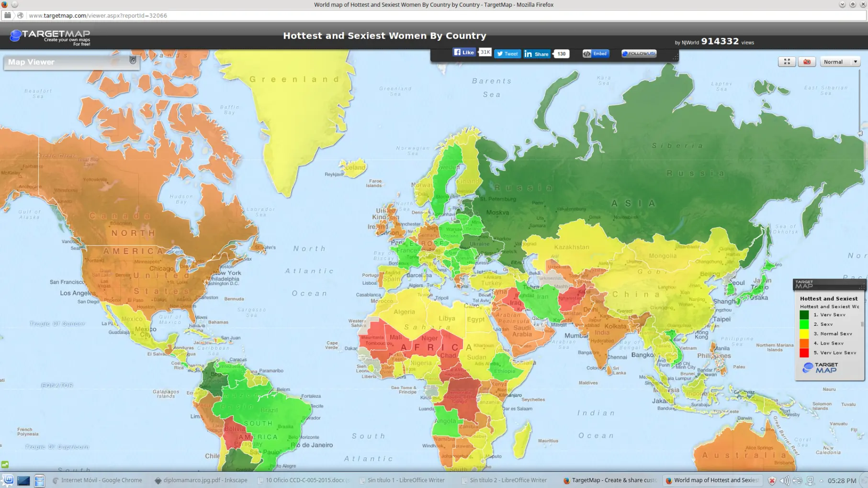
Task: Open the volume control in system tray
Action: click(x=784, y=481)
